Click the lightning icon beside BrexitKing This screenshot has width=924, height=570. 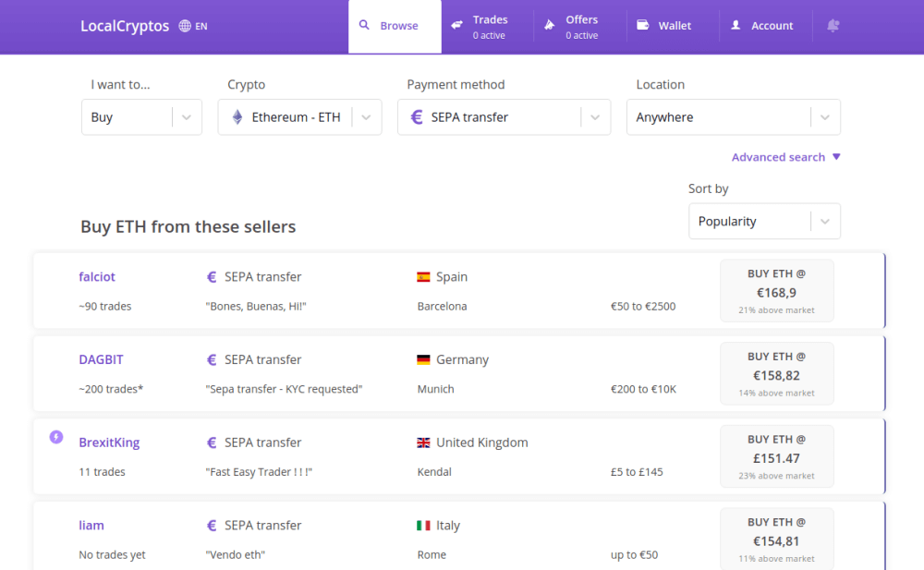[x=55, y=437]
